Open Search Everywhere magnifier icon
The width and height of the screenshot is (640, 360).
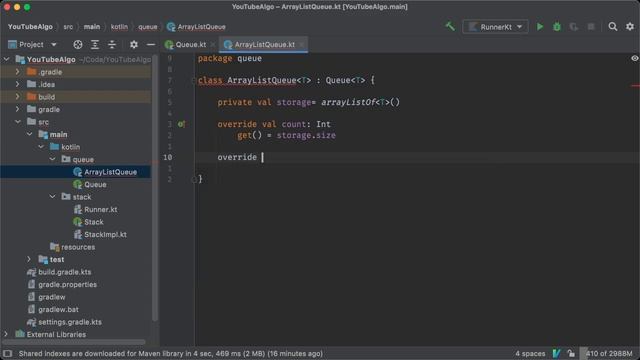pos(613,27)
